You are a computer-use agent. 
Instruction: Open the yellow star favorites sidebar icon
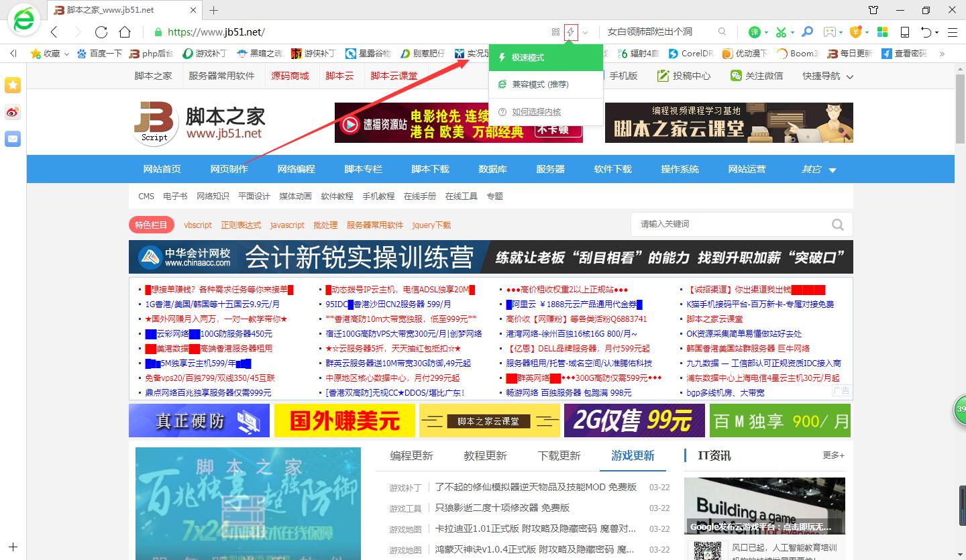point(13,85)
